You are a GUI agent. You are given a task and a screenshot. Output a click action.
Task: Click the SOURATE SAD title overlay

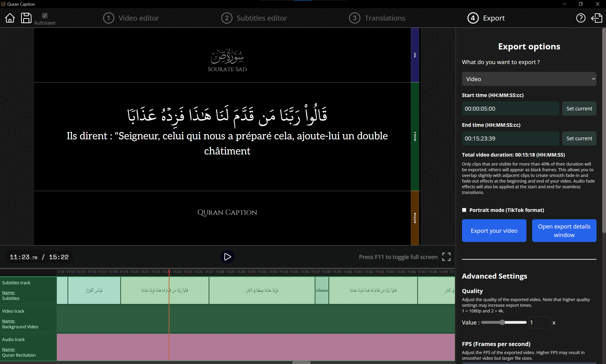[x=227, y=69]
